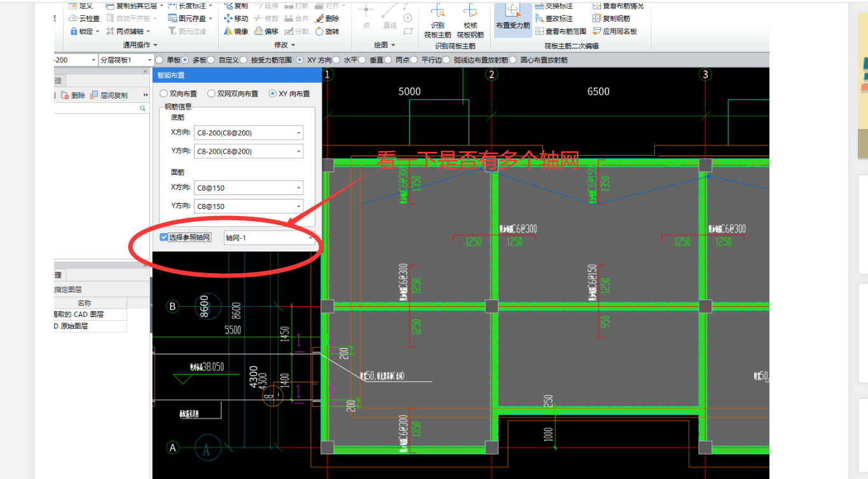868x479 pixels.
Task: Click the 图元存盘 save element tool
Action: click(x=191, y=18)
